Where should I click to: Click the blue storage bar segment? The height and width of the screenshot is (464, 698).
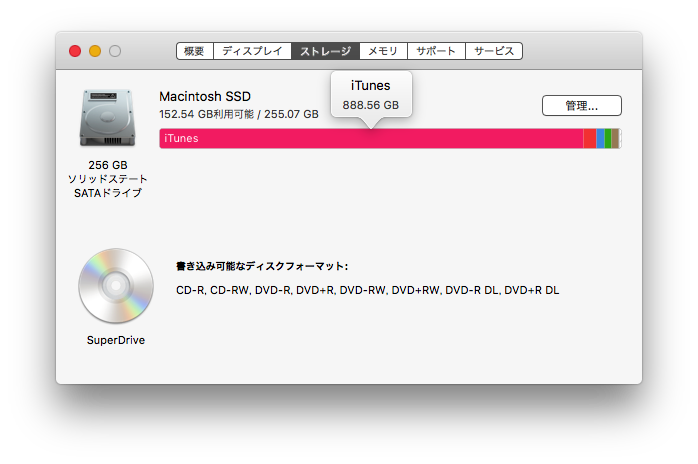click(601, 138)
